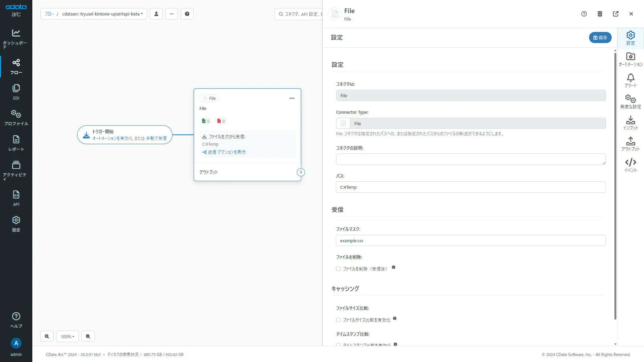Open the workspace name dropdown
Viewport: 644px width, 362px height.
102,14
